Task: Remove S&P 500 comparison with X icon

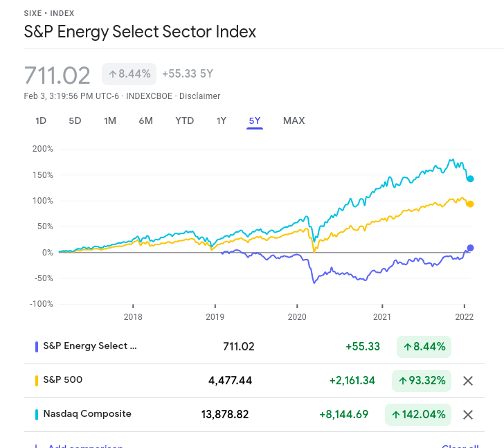Action: click(468, 381)
